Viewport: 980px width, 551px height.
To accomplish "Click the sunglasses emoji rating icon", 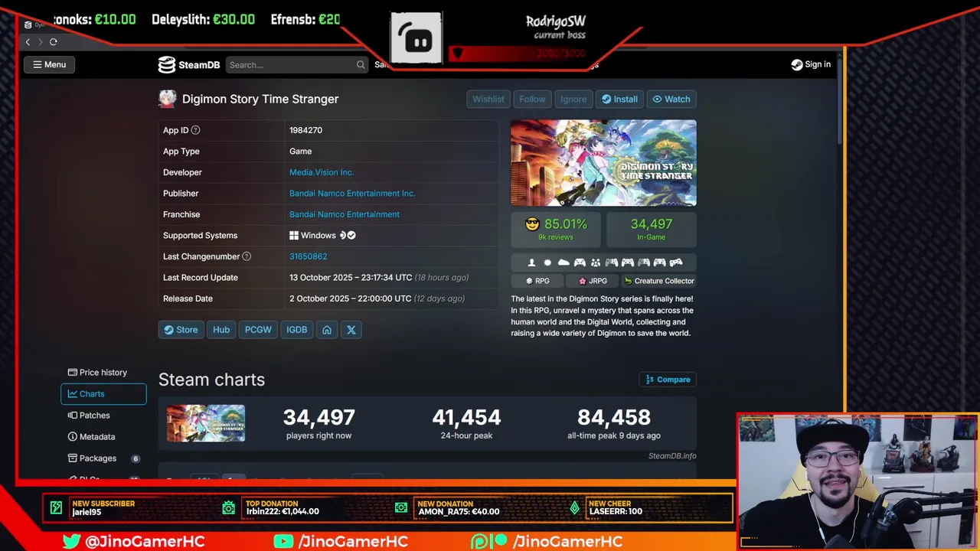I will pyautogui.click(x=532, y=224).
